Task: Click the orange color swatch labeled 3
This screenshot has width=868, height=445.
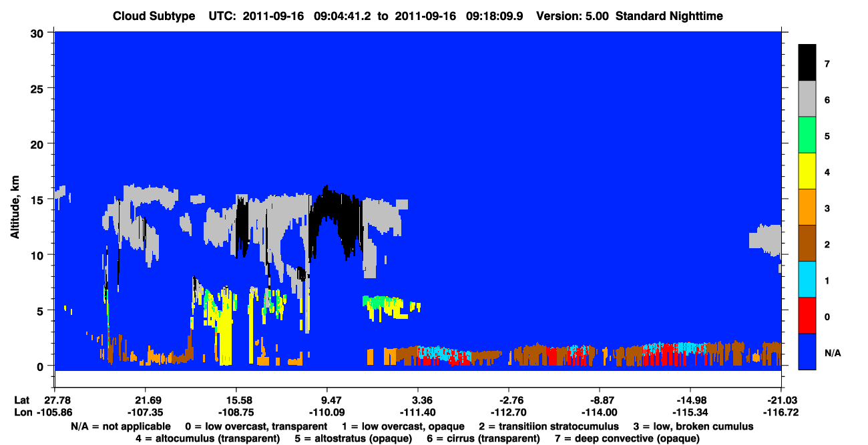Action: (x=807, y=207)
